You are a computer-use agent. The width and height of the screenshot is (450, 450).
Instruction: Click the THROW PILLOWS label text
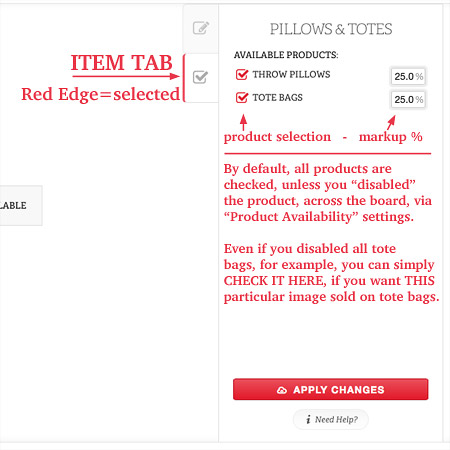291,74
